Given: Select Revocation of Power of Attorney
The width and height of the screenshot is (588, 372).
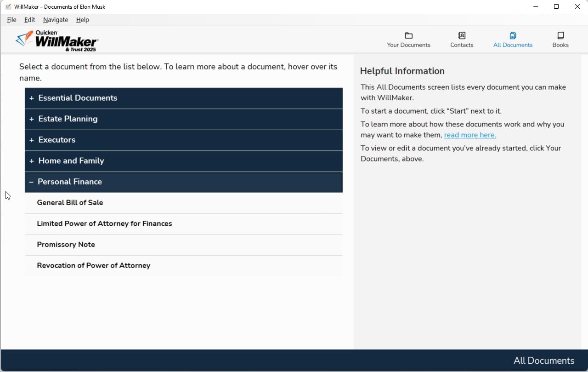Looking at the screenshot, I should tap(94, 266).
